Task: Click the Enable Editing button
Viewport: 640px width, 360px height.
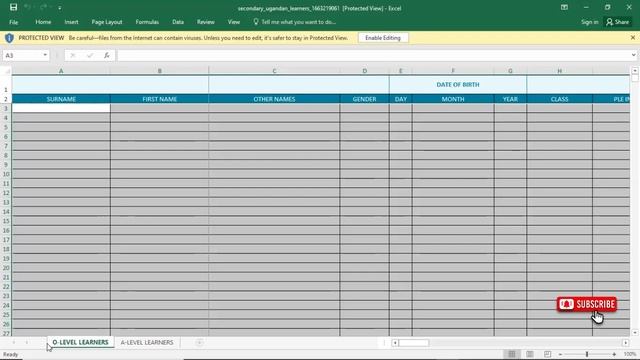Action: click(x=383, y=38)
